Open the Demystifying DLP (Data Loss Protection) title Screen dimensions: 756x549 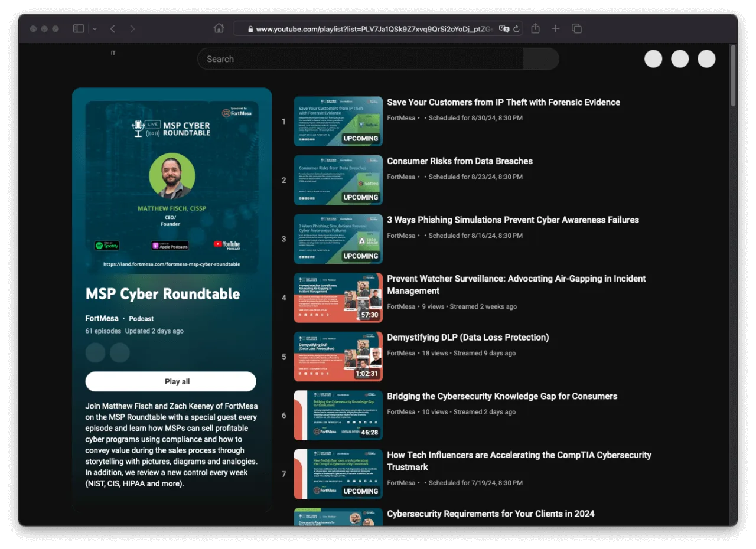click(468, 338)
